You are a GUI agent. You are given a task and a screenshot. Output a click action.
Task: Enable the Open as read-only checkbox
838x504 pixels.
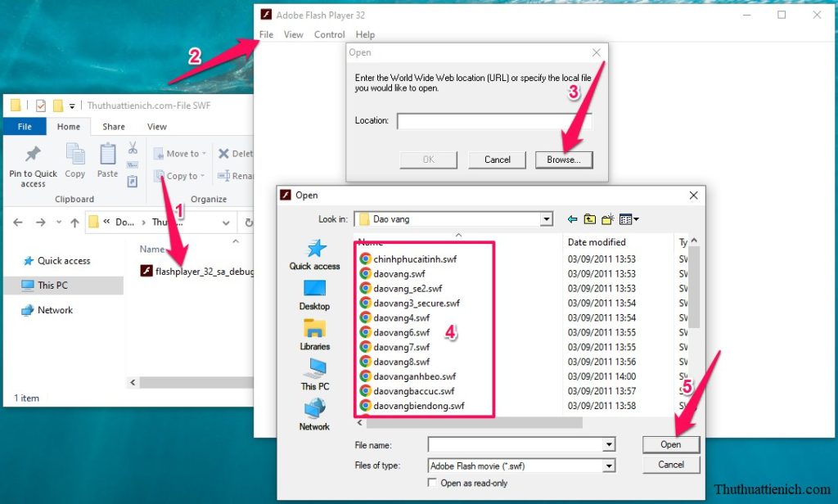[x=433, y=483]
